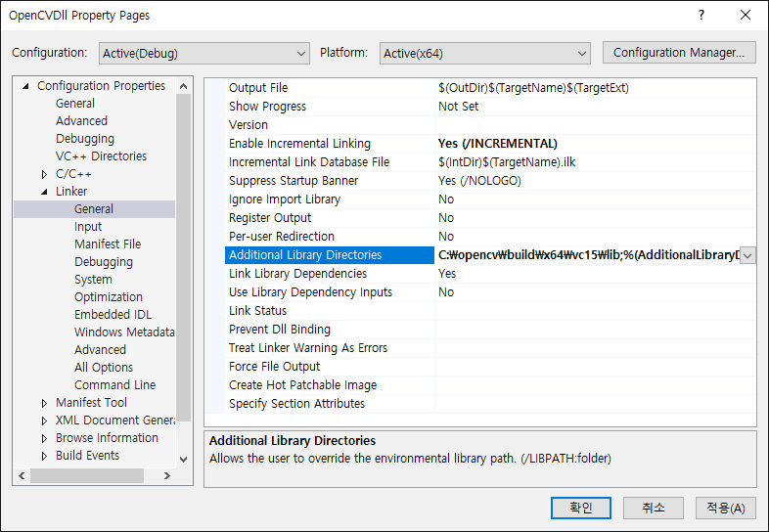Confirm with the 확인 button
Image resolution: width=769 pixels, height=532 pixels.
click(581, 508)
